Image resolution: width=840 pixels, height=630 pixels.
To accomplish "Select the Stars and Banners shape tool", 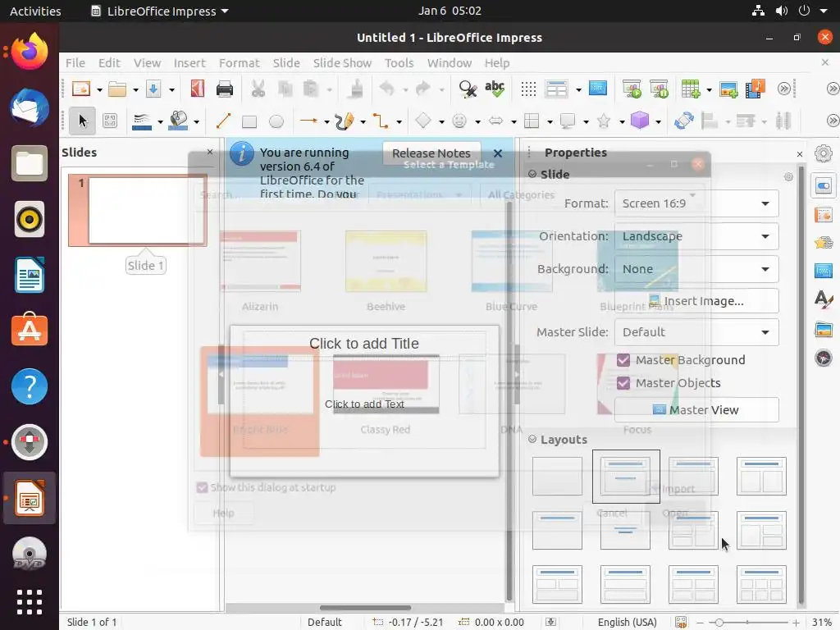I will click(604, 121).
